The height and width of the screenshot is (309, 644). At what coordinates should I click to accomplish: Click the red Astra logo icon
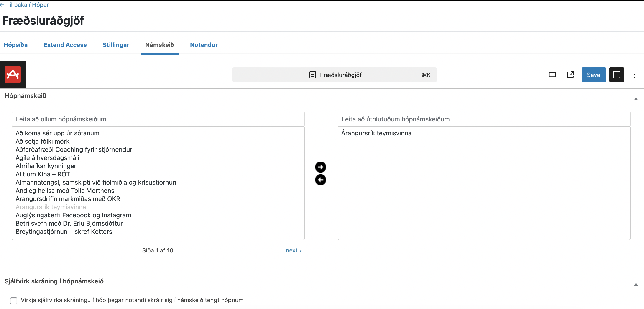pyautogui.click(x=13, y=75)
